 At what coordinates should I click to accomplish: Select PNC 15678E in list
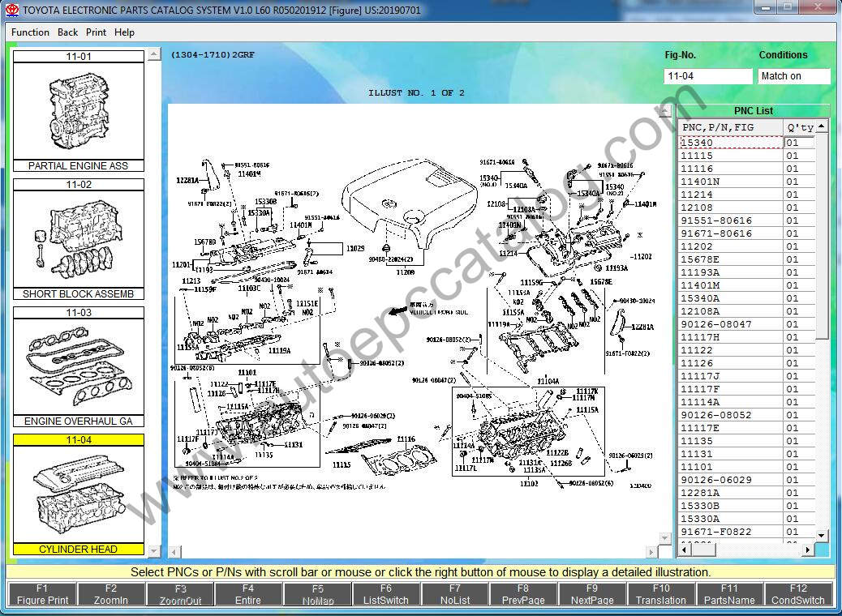coord(746,259)
